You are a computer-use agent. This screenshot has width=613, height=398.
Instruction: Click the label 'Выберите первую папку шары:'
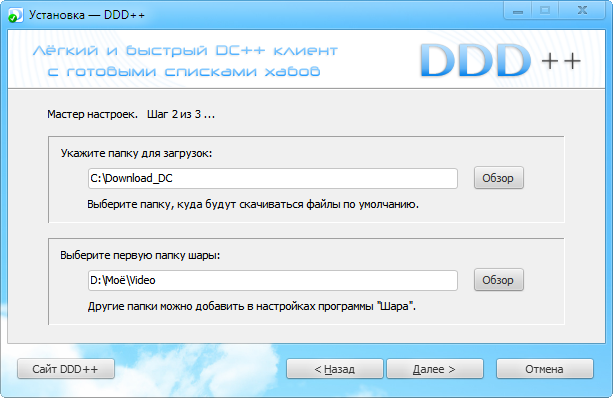tap(140, 255)
